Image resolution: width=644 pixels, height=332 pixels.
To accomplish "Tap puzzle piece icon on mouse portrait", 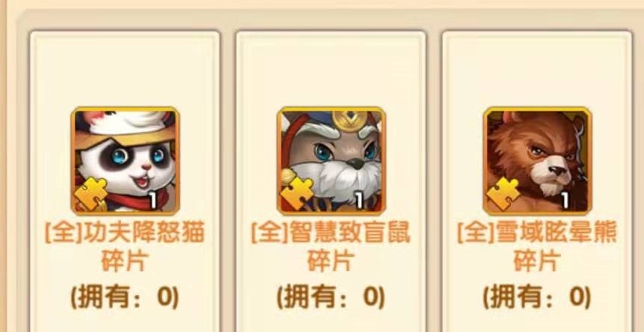I will (297, 195).
